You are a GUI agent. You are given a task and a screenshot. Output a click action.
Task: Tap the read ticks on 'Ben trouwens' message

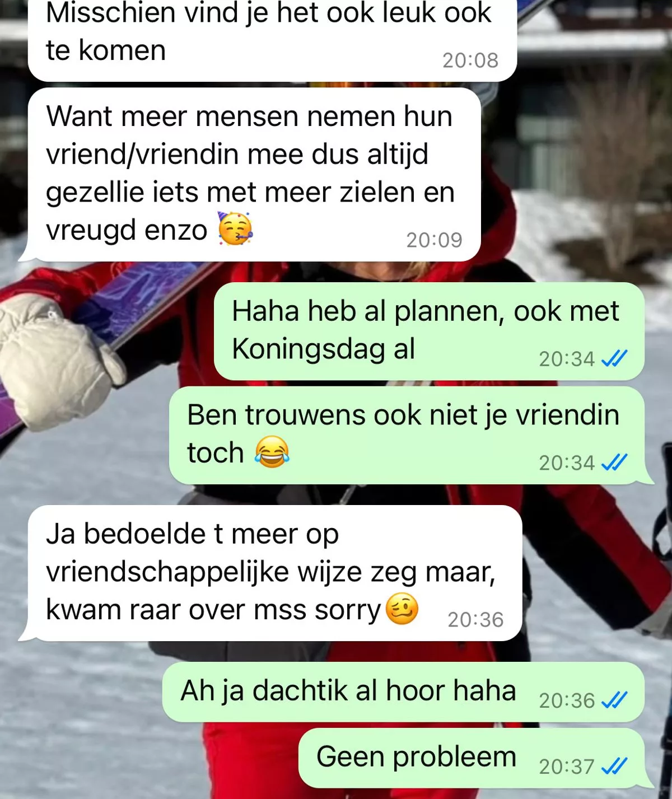pos(614,462)
